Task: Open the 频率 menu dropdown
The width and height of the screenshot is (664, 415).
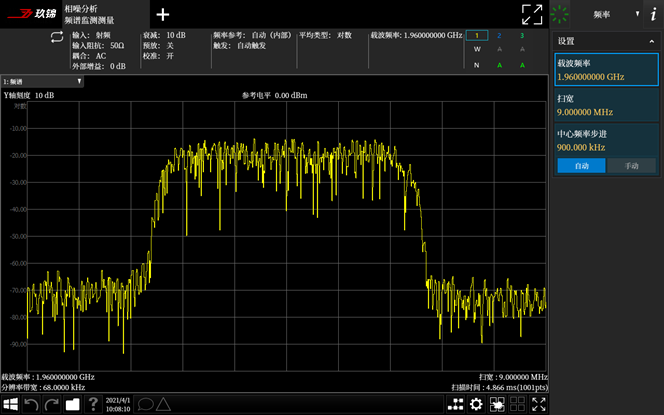Action: [x=615, y=14]
